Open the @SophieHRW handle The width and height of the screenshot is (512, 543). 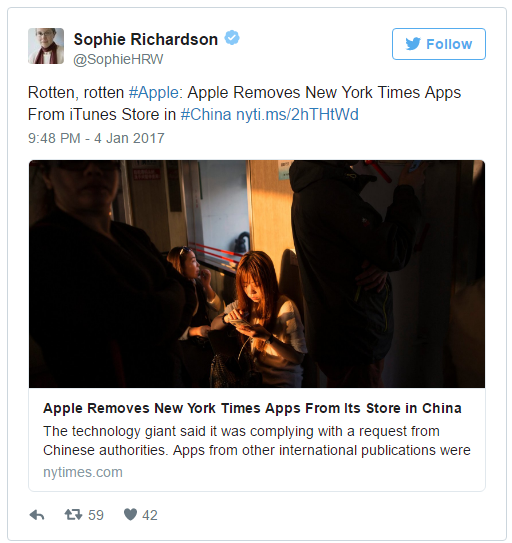pos(118,59)
